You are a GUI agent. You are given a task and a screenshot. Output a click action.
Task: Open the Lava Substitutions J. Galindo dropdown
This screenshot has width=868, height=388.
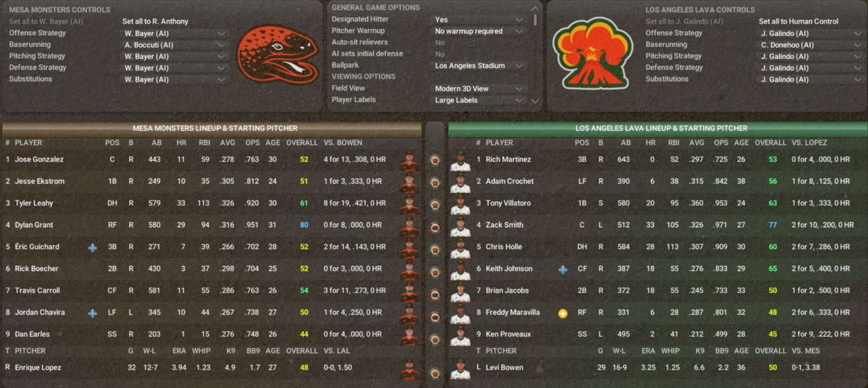coord(812,79)
